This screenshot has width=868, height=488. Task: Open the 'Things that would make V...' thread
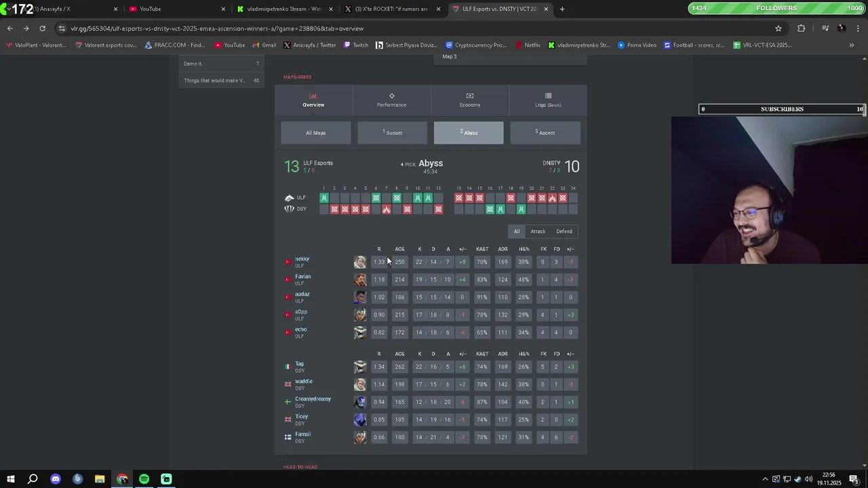click(221, 81)
